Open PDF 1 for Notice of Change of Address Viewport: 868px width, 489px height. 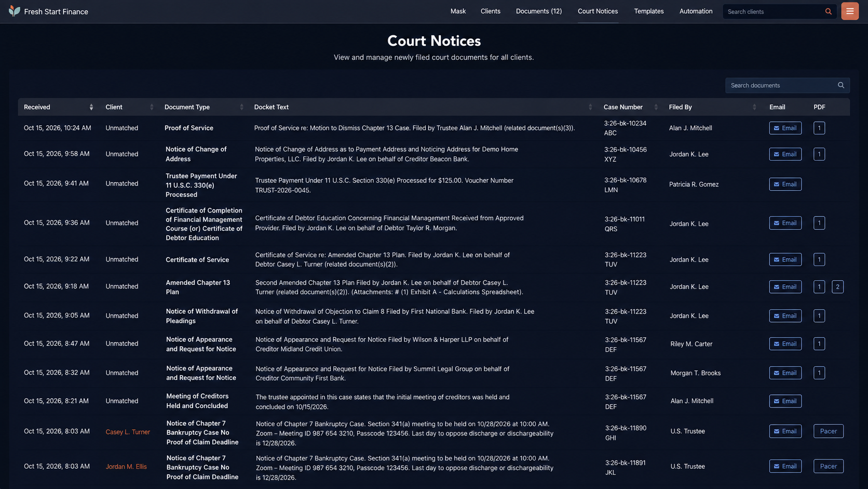pos(819,154)
